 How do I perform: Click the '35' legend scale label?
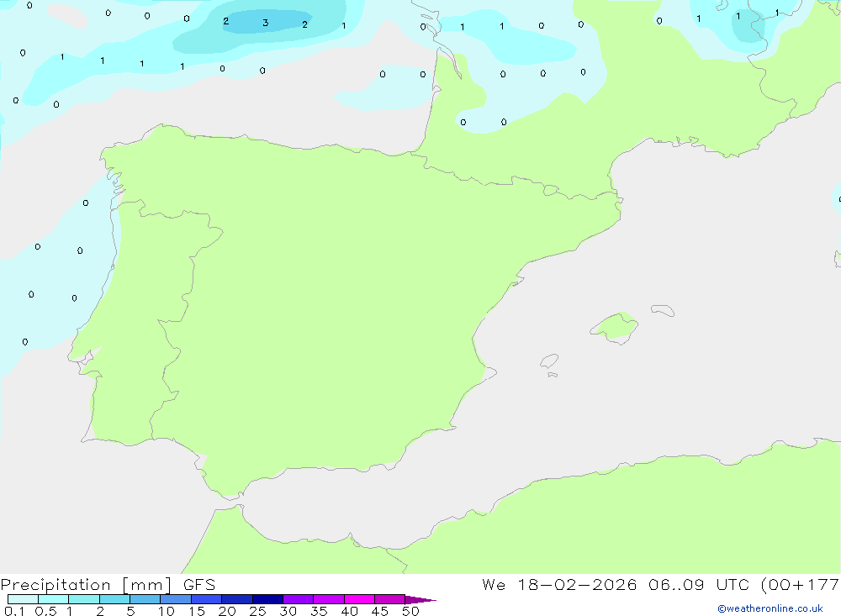(319, 611)
